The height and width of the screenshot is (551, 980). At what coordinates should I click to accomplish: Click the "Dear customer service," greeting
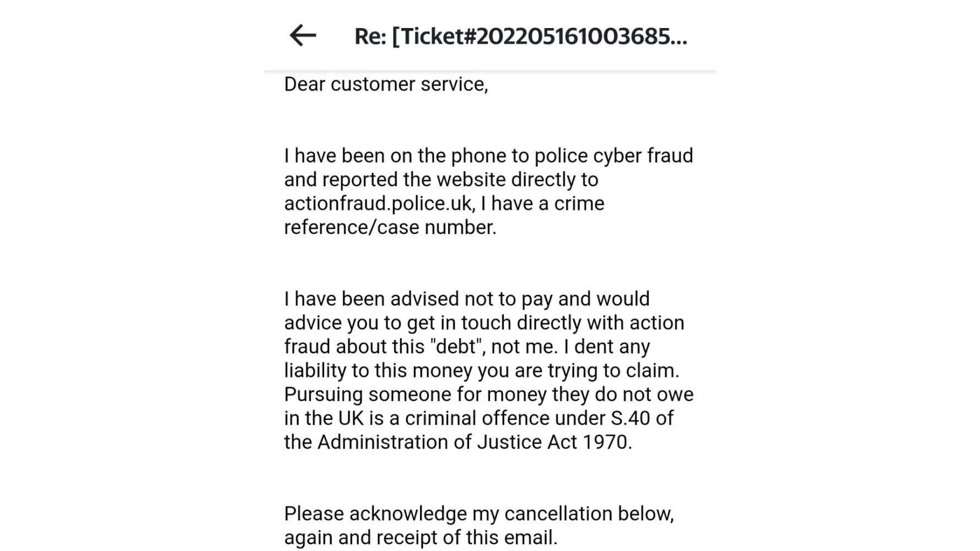[386, 84]
